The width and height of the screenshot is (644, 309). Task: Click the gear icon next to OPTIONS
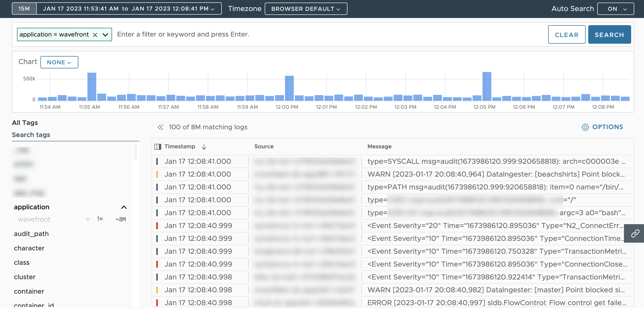(x=585, y=127)
